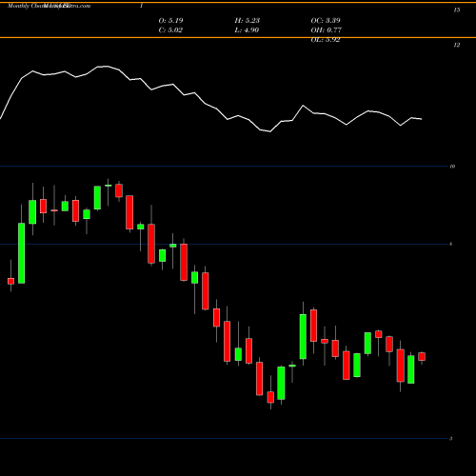Select the OC: 3.39 reading
Viewport: 476px width, 476px height.
coord(326,21)
